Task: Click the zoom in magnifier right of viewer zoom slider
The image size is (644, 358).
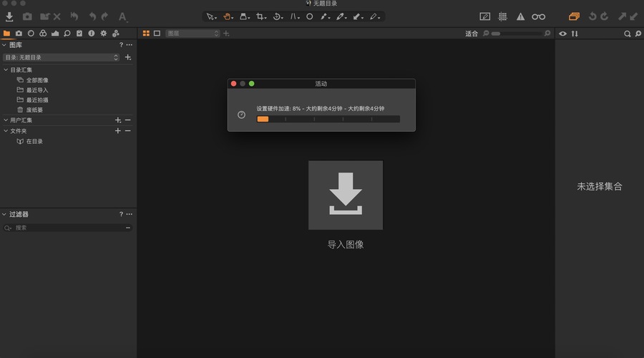Action: [x=547, y=33]
